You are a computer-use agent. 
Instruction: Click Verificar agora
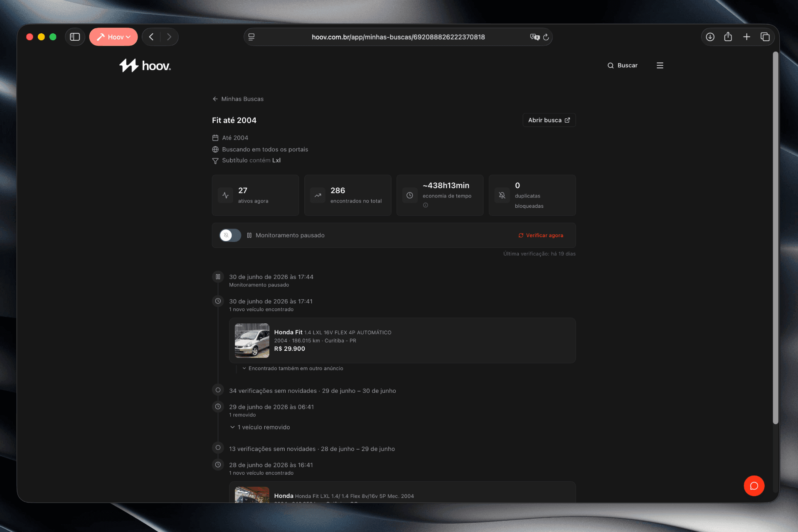pos(541,235)
